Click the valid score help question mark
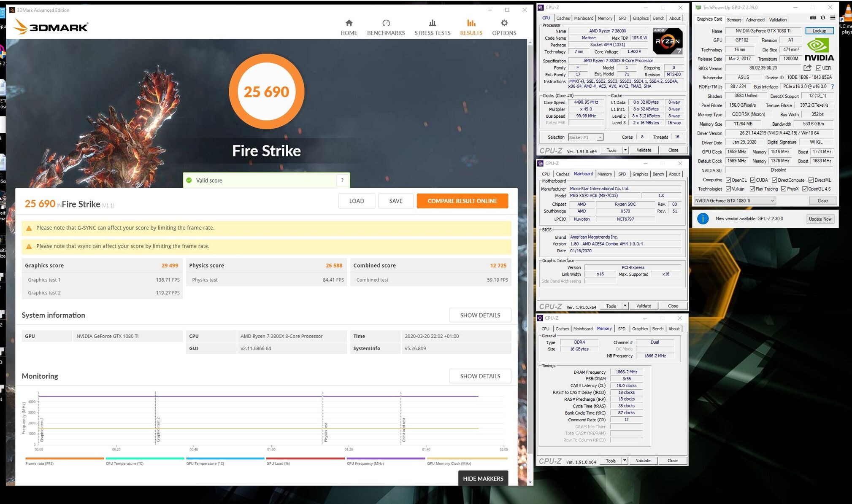852x504 pixels. click(342, 180)
